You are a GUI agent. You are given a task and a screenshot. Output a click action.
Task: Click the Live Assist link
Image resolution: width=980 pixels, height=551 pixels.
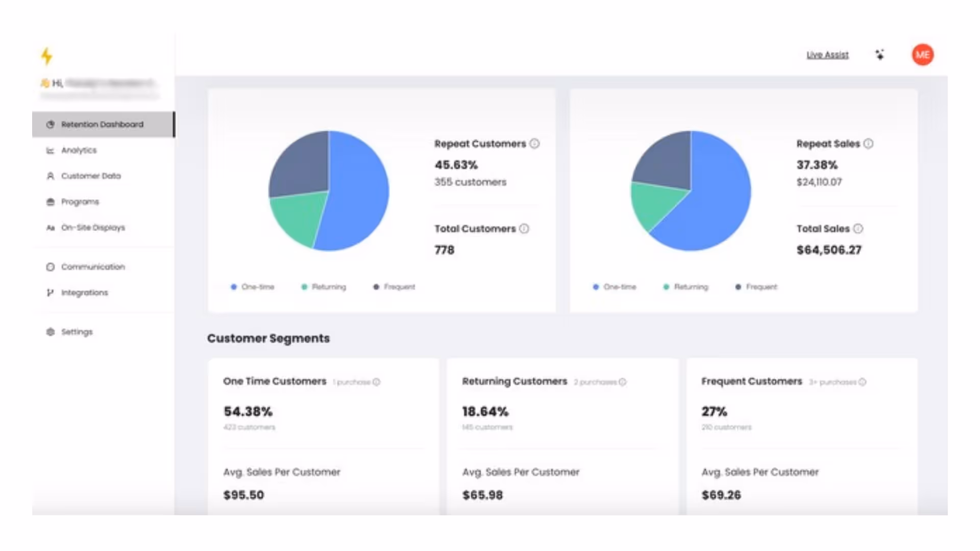[x=827, y=55]
